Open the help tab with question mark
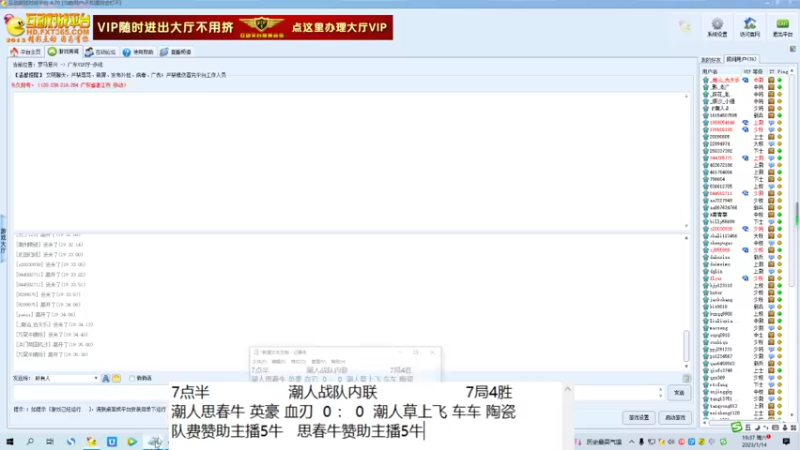Screen dimensions: 800x450 138,52
